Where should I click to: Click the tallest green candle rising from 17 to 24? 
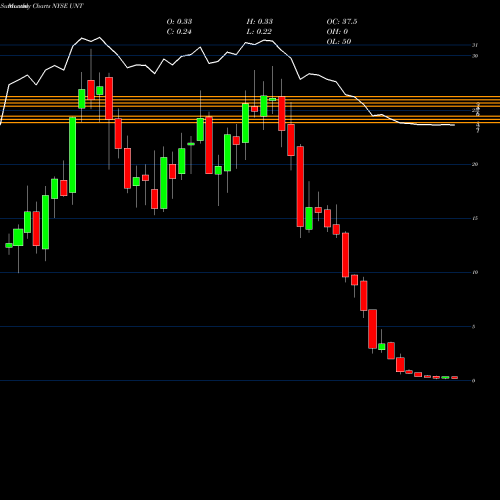72,155
